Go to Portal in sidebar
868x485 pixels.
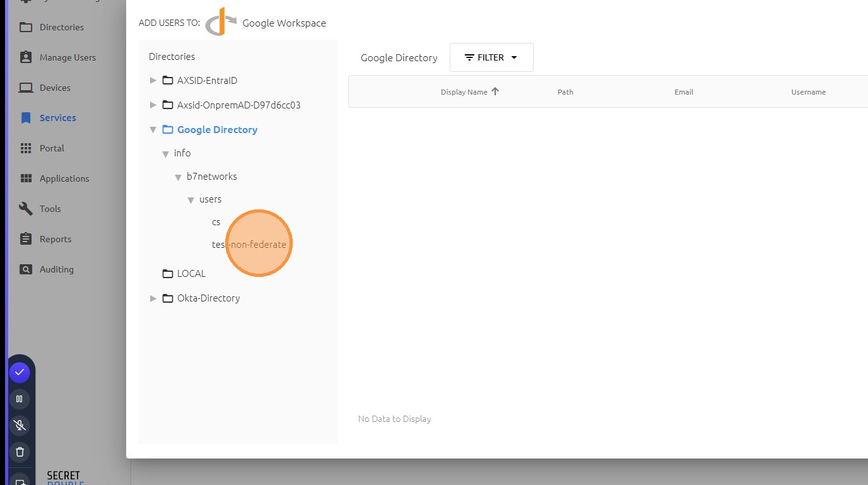(52, 148)
